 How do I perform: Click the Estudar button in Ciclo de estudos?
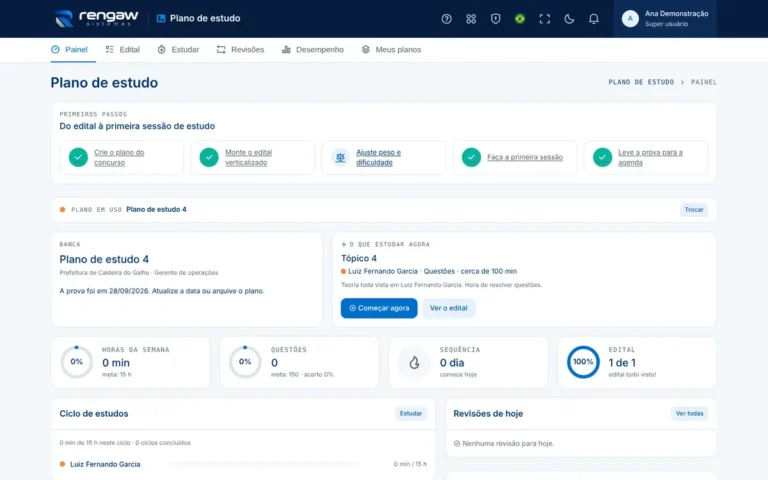click(x=410, y=413)
